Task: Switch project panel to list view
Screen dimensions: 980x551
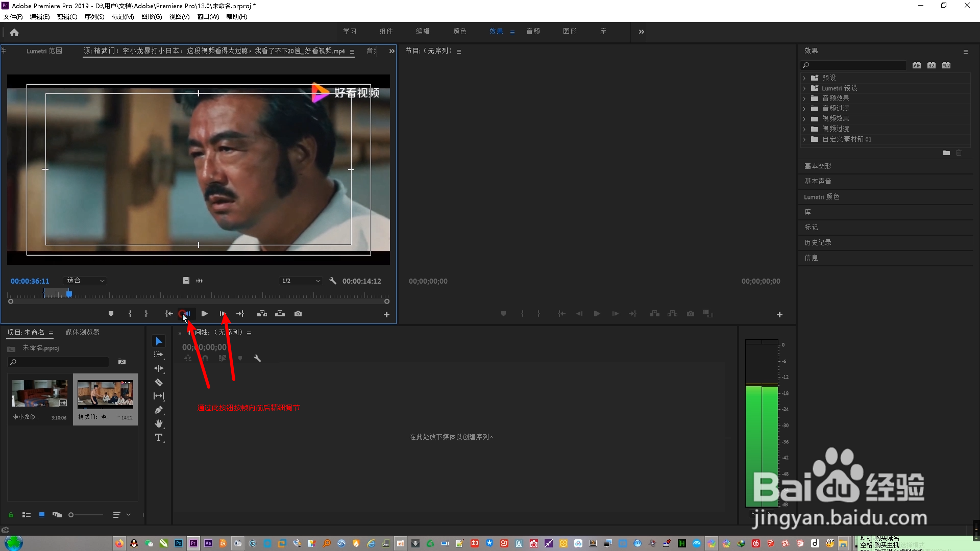Action: point(27,515)
